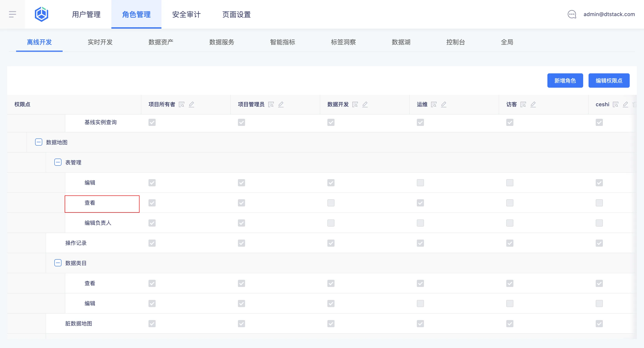644x348 pixels.
Task: Click the view icon next to ceshi
Action: click(616, 104)
